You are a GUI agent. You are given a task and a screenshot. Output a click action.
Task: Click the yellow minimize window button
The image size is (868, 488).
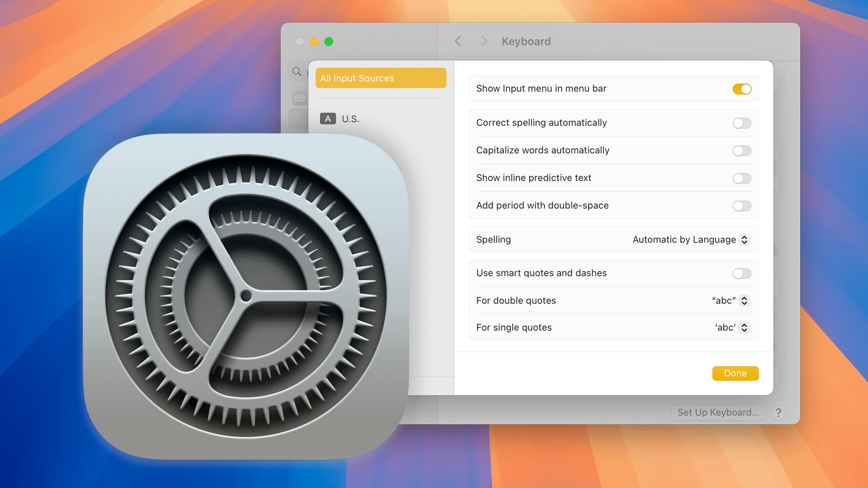(314, 42)
